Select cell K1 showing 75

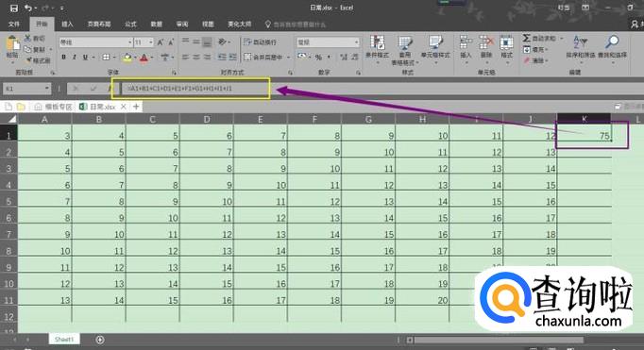point(584,136)
